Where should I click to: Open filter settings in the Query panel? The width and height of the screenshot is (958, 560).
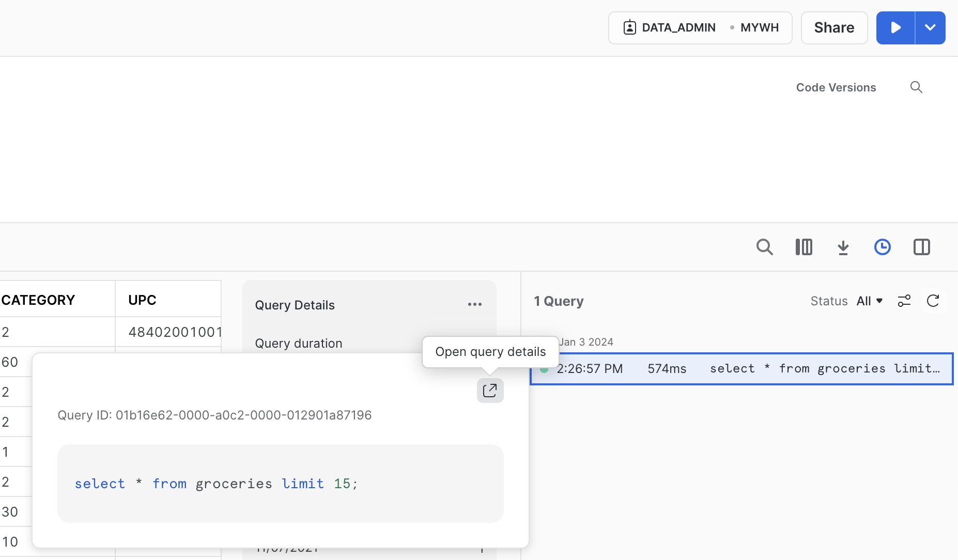(x=904, y=301)
